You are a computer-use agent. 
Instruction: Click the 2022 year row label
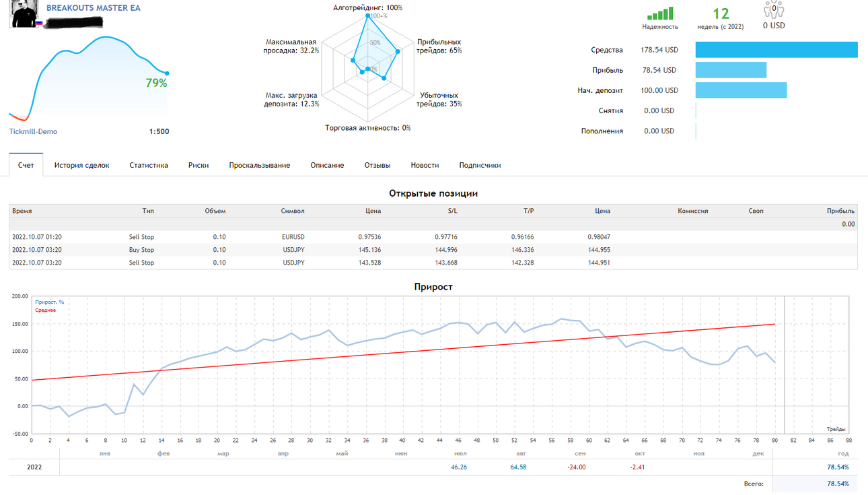coord(34,467)
